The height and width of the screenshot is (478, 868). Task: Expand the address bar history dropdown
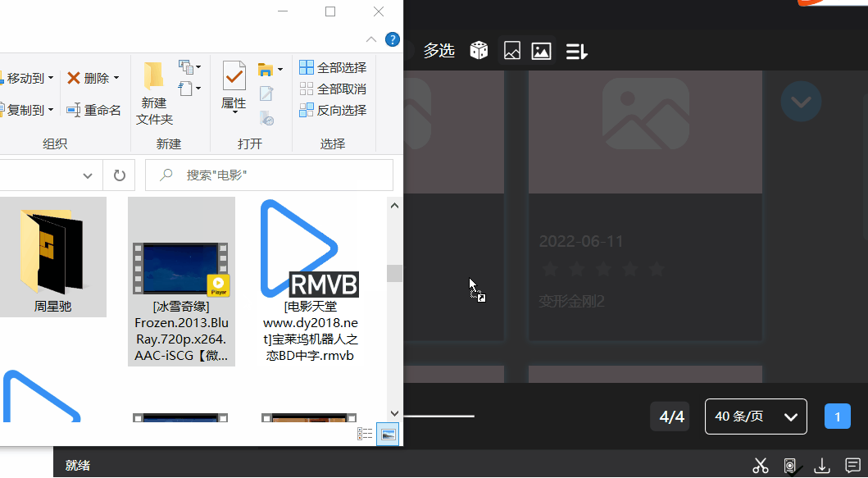[x=88, y=175]
